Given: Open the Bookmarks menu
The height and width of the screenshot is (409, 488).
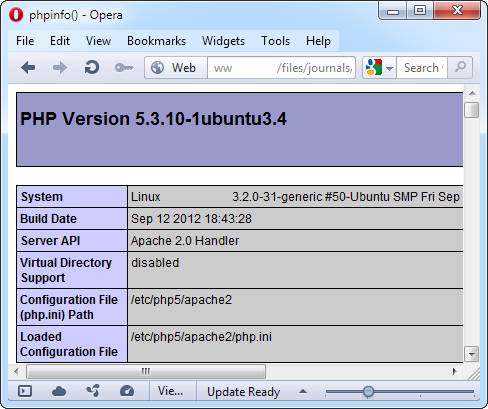Looking at the screenshot, I should (156, 41).
